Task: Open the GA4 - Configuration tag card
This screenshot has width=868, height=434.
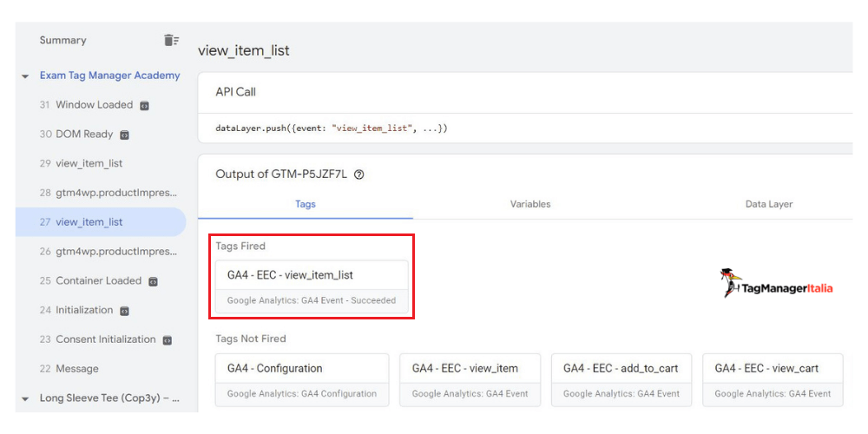Action: 302,380
